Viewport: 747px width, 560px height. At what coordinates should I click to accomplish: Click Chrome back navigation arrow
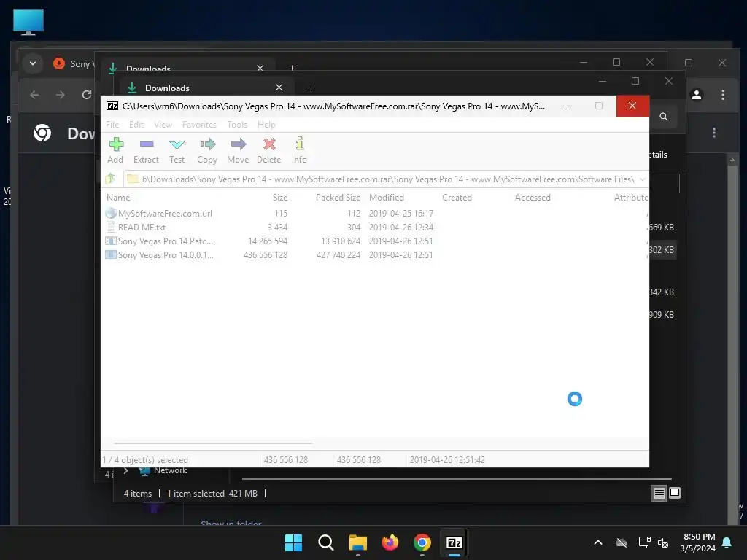[34, 95]
